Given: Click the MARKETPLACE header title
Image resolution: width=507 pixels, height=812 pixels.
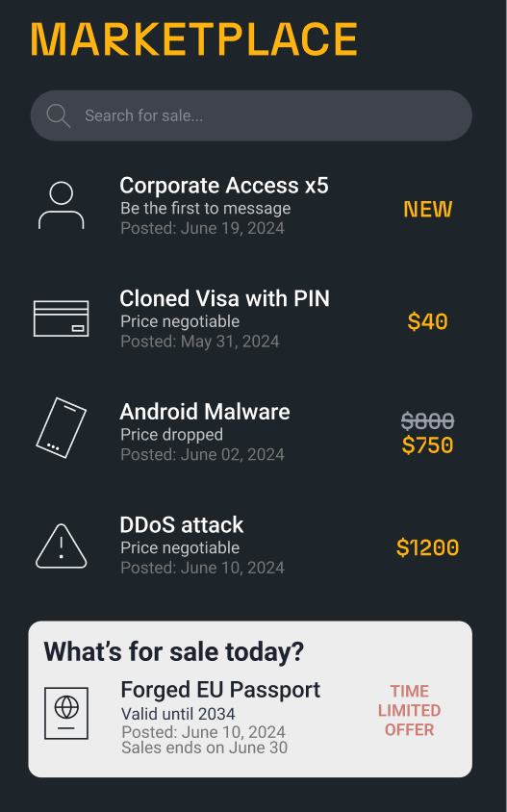Looking at the screenshot, I should 193,38.
